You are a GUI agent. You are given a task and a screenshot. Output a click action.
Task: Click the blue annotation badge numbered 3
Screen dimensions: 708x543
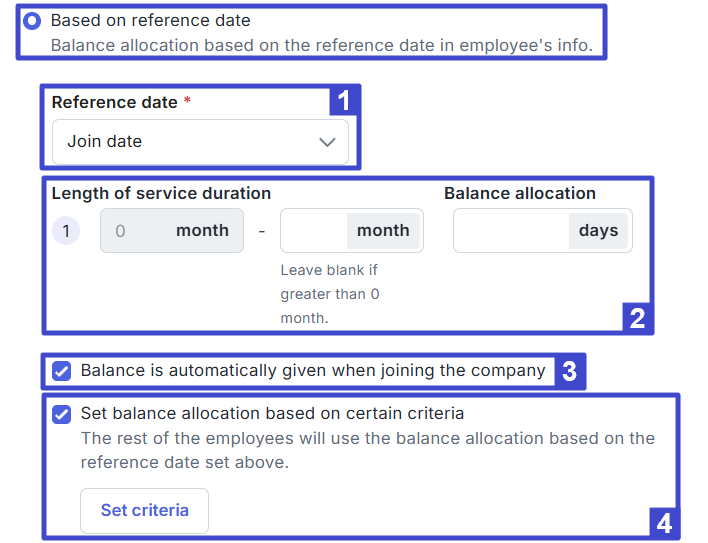pos(569,372)
